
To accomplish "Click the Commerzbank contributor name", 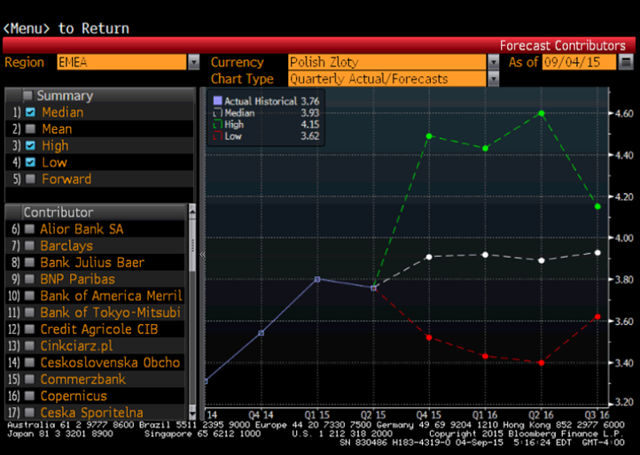I will pyautogui.click(x=83, y=380).
